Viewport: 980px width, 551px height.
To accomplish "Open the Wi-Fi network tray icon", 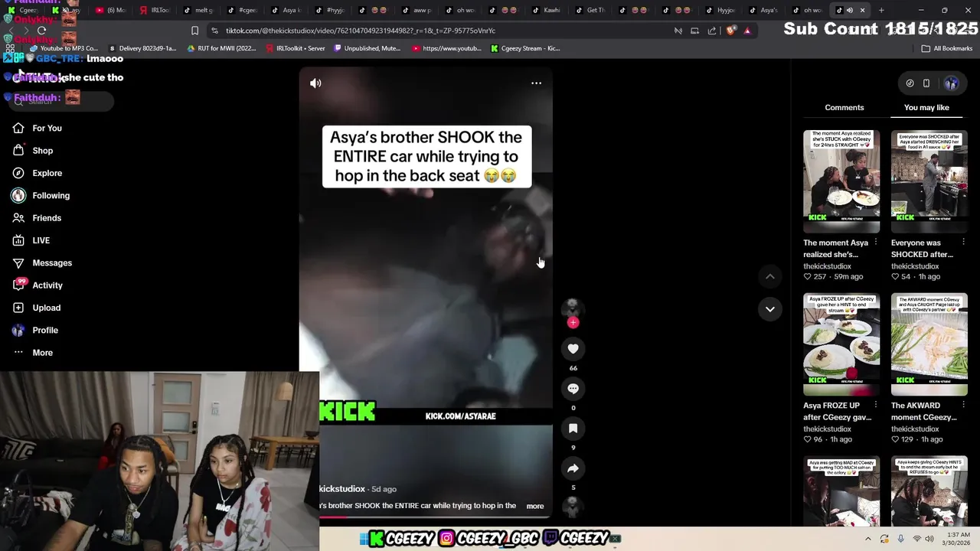I will (x=916, y=539).
